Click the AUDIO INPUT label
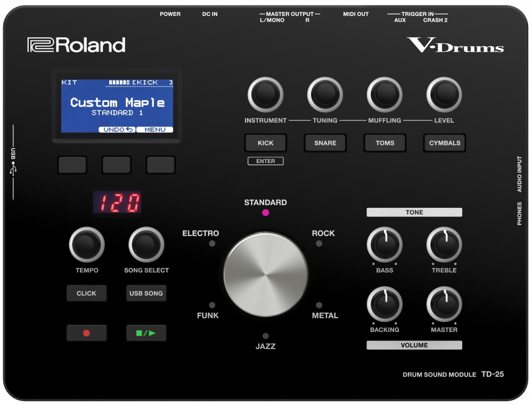Screen dimensions: 532x405 (519, 174)
